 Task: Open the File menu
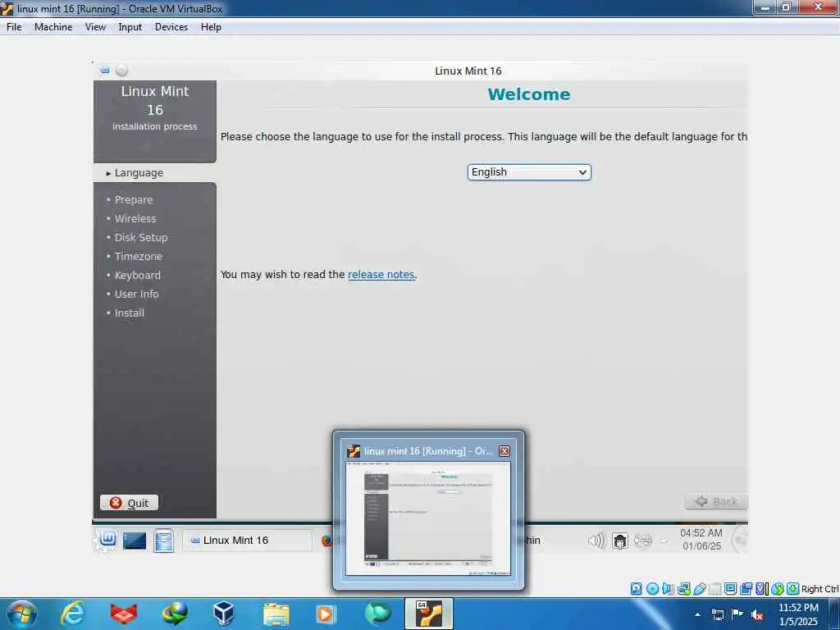(x=14, y=27)
